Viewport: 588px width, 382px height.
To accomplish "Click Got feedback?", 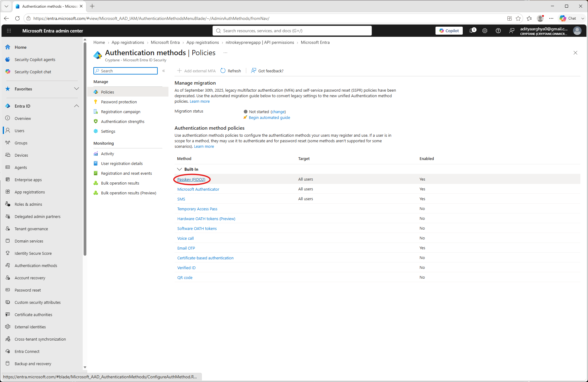I will point(267,71).
